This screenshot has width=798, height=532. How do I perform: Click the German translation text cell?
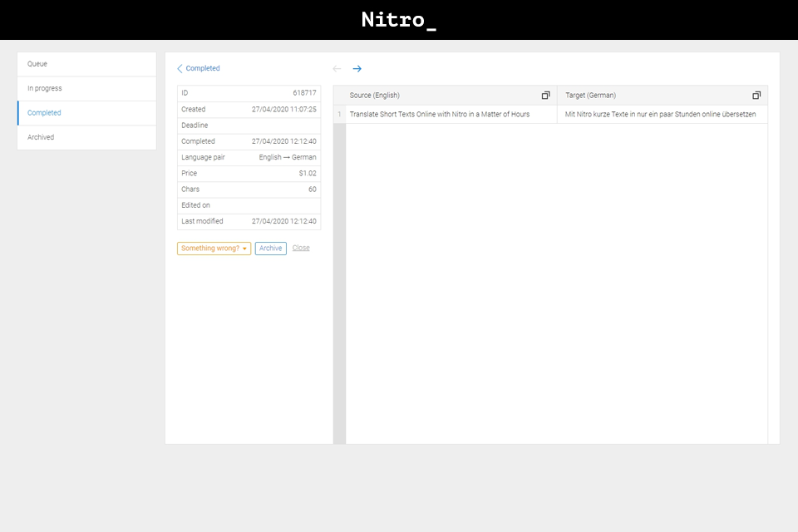(x=662, y=114)
